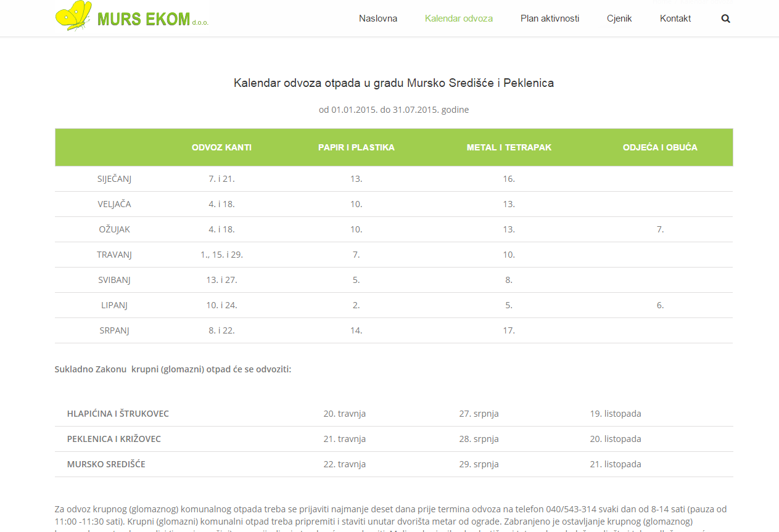The image size is (779, 532).
Task: Click the '21. listopada' date cell
Action: 616,464
